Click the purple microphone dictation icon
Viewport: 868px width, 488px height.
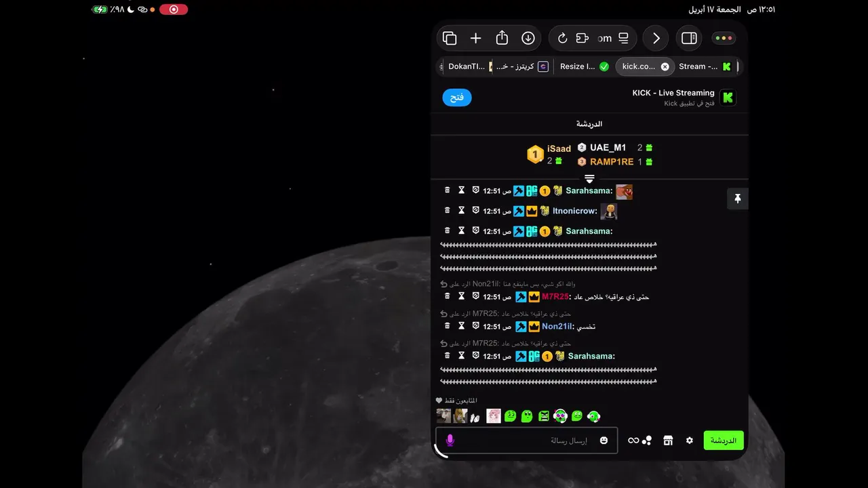point(450,441)
